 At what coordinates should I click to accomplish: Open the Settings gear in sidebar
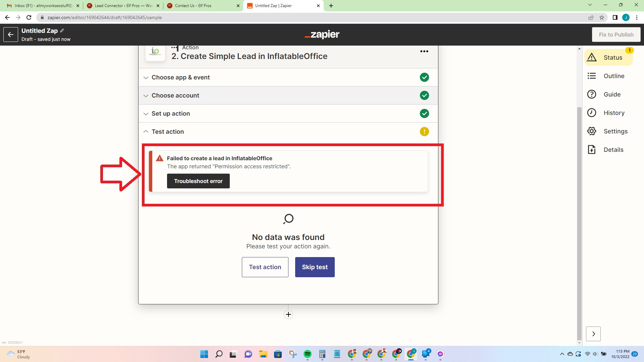(x=592, y=131)
